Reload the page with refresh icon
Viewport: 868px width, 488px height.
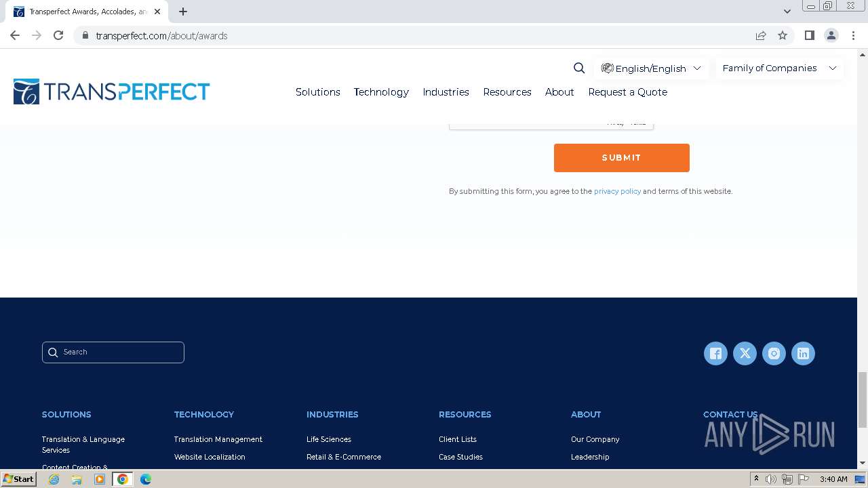pyautogui.click(x=58, y=35)
